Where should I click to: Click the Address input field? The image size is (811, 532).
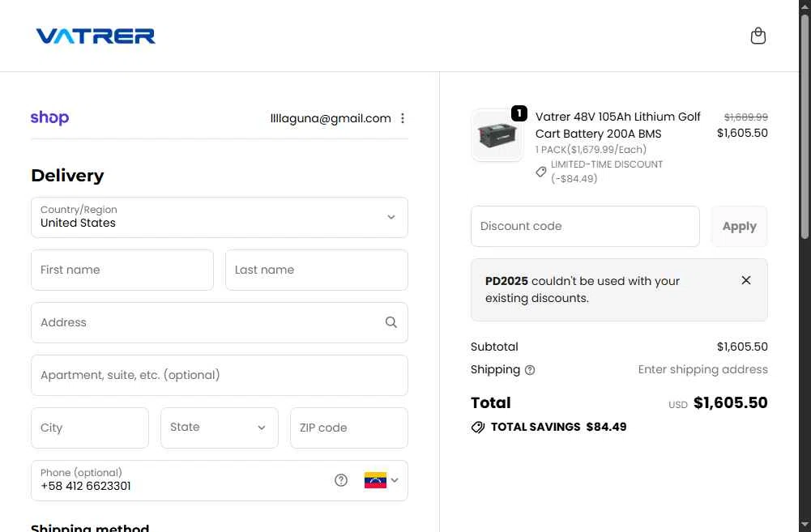pos(220,322)
